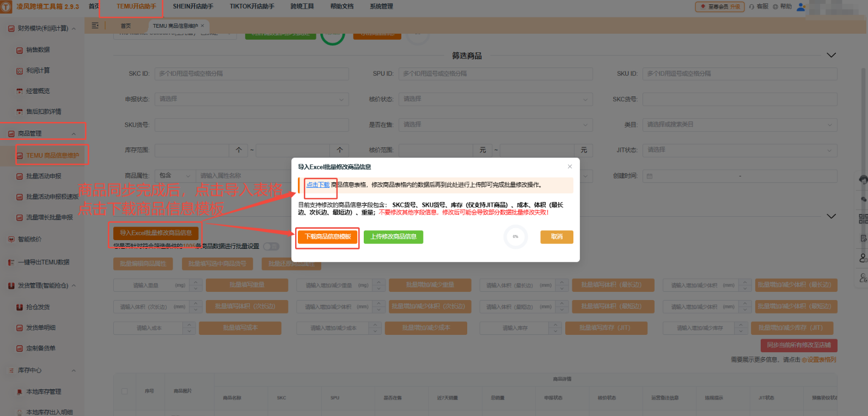Click the 点击下载 link in dialog
The image size is (868, 416).
coord(318,185)
